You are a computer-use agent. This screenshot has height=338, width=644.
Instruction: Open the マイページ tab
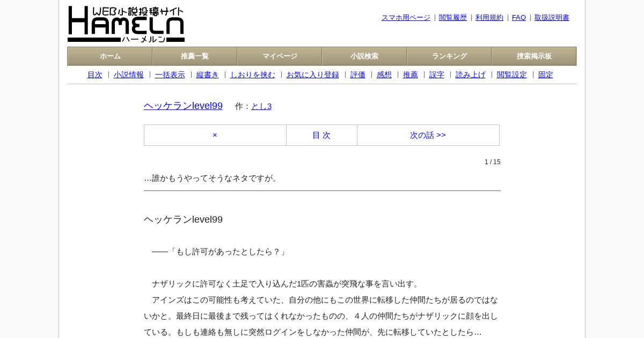tap(280, 56)
